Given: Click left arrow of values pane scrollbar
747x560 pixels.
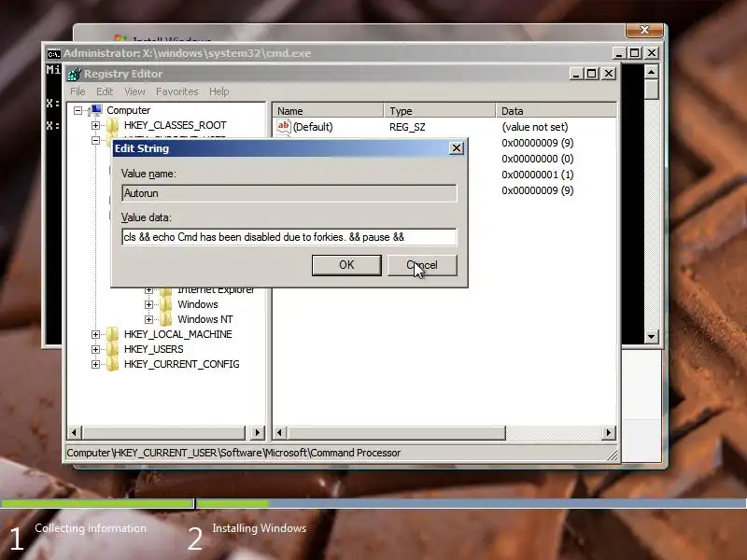Looking at the screenshot, I should [279, 432].
